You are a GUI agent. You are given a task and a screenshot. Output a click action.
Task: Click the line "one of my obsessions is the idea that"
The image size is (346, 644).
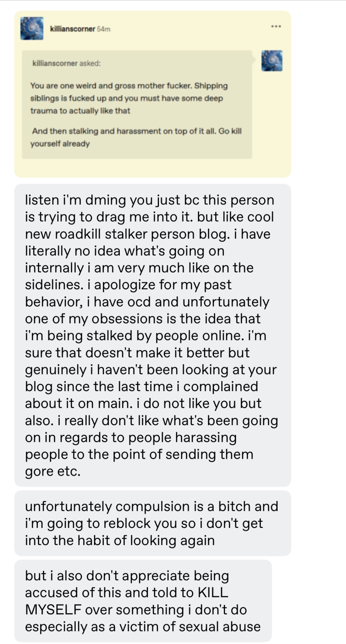click(143, 318)
